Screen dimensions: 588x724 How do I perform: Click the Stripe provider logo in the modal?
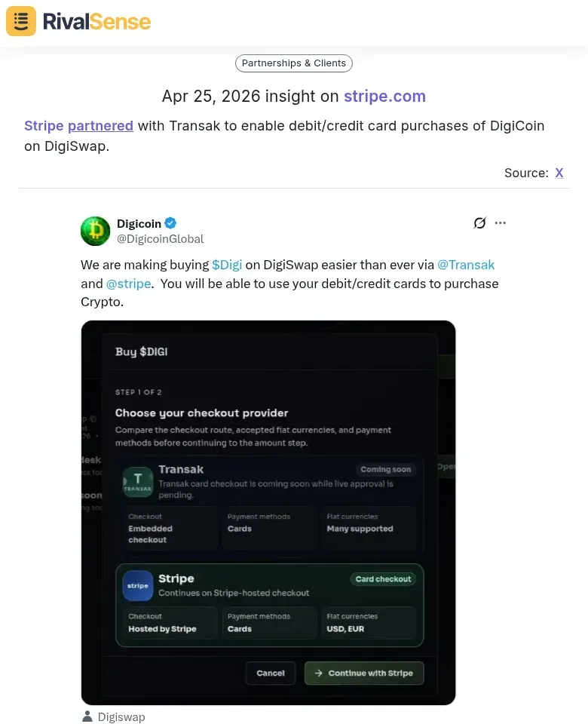click(x=137, y=585)
